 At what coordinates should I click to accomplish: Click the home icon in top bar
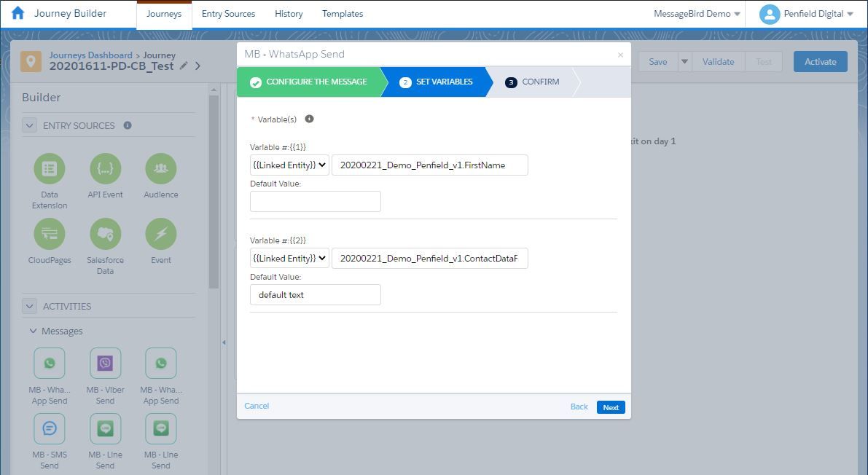pyautogui.click(x=18, y=13)
